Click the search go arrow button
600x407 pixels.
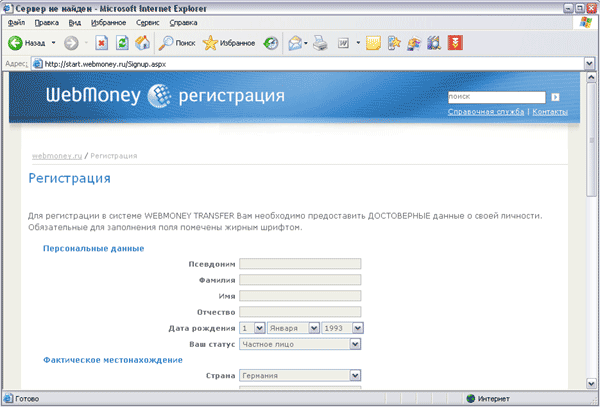555,97
